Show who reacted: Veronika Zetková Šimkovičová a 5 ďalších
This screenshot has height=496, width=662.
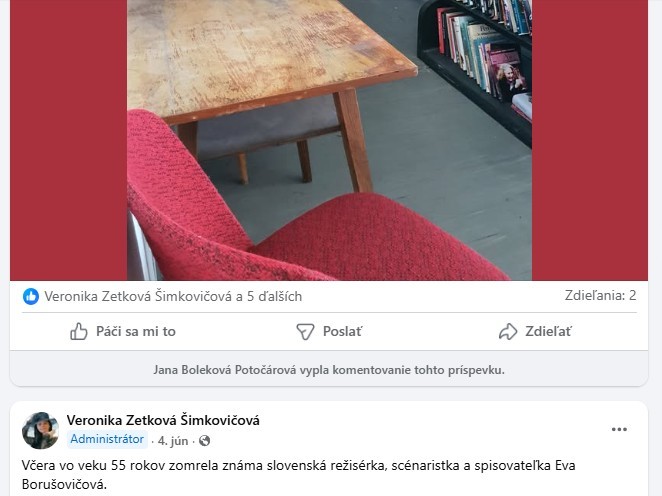tap(173, 296)
